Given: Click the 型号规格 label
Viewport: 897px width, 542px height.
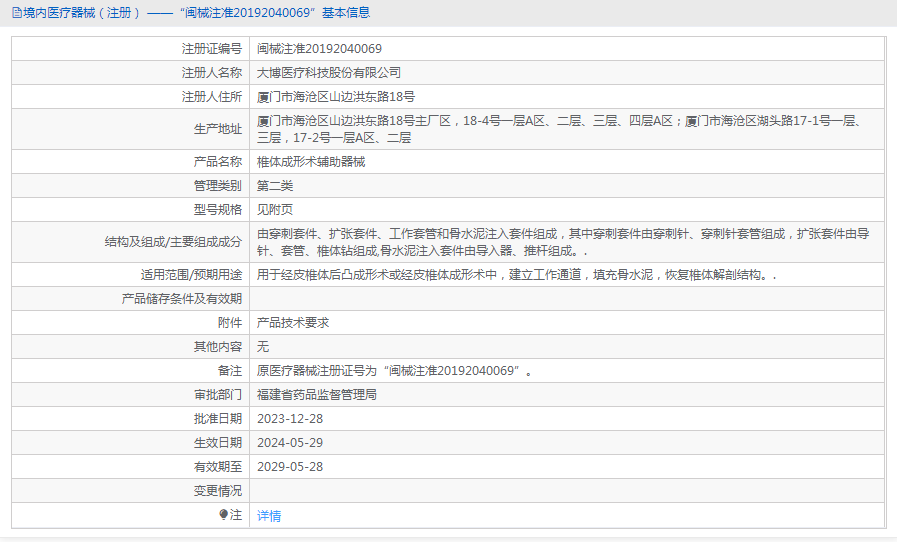Looking at the screenshot, I should (218, 210).
